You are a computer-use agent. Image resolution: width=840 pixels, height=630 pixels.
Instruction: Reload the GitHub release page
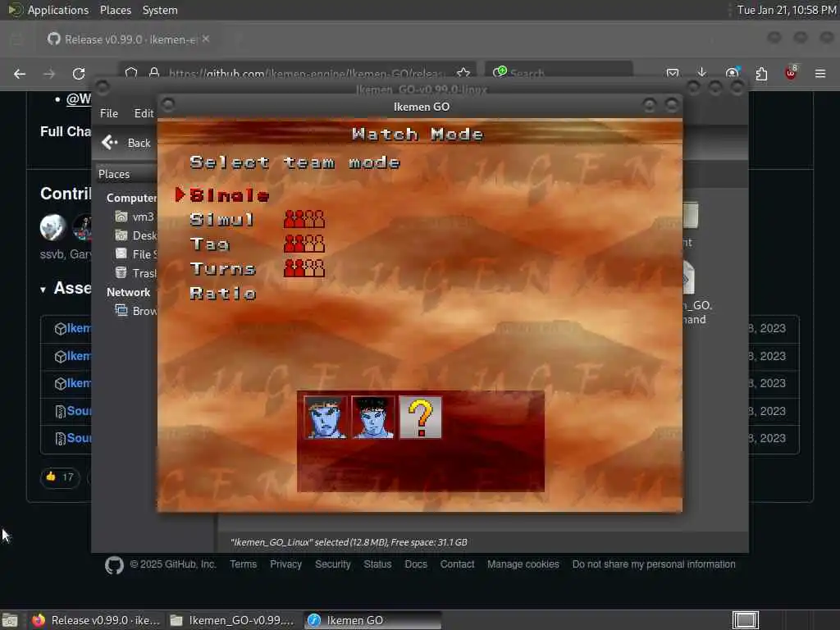(79, 74)
